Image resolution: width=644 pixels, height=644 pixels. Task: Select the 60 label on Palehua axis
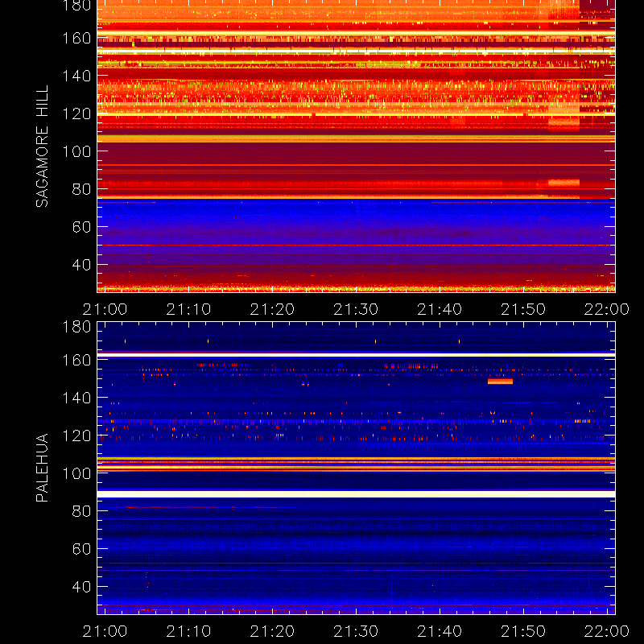(x=81, y=549)
